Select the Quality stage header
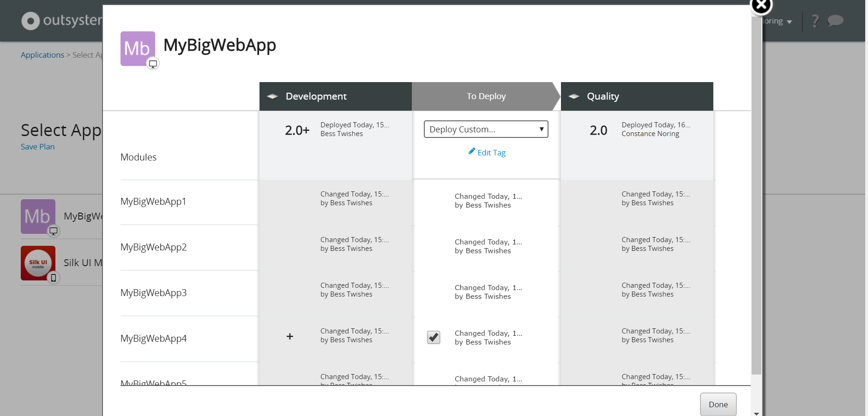 tap(603, 96)
